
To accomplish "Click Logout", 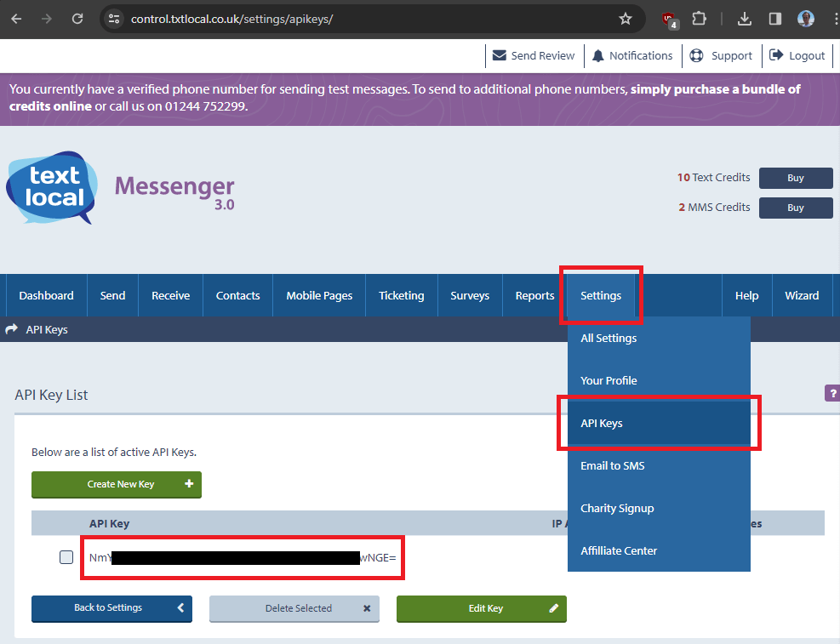I will [x=797, y=55].
